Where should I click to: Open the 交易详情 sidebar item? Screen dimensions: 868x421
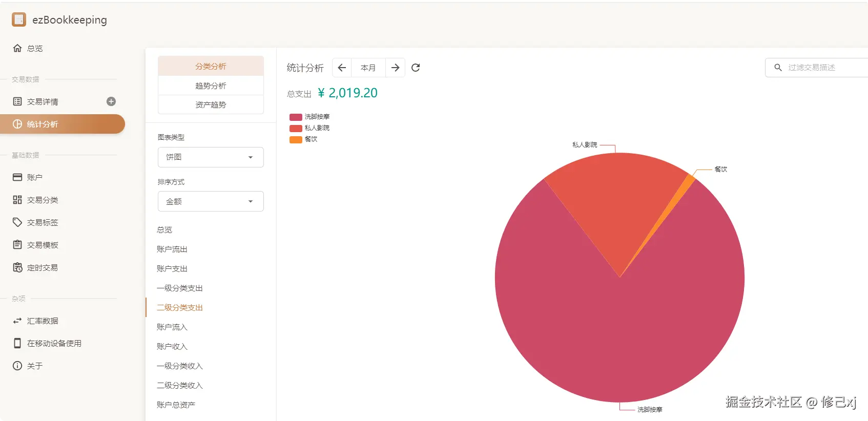coord(63,101)
